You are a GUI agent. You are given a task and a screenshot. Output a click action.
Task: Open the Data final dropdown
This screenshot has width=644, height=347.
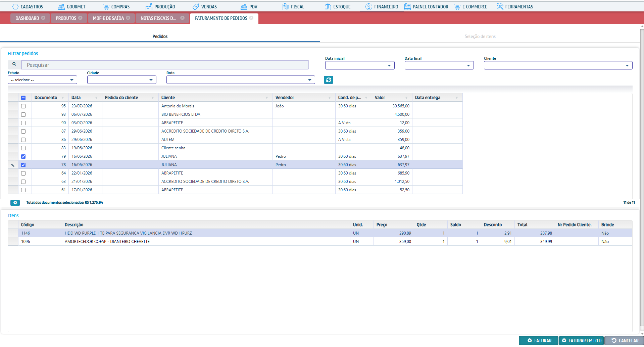(x=439, y=65)
